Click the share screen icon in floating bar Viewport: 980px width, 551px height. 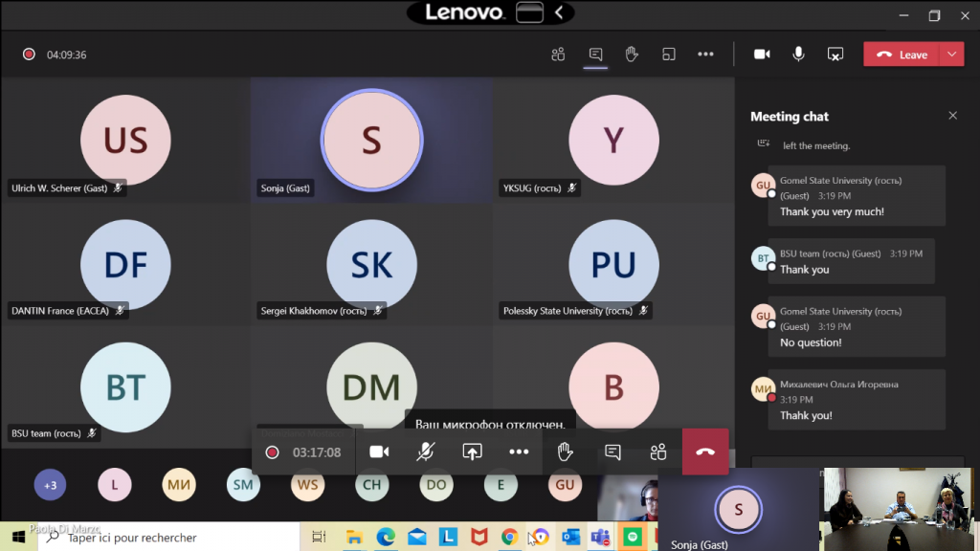(472, 452)
